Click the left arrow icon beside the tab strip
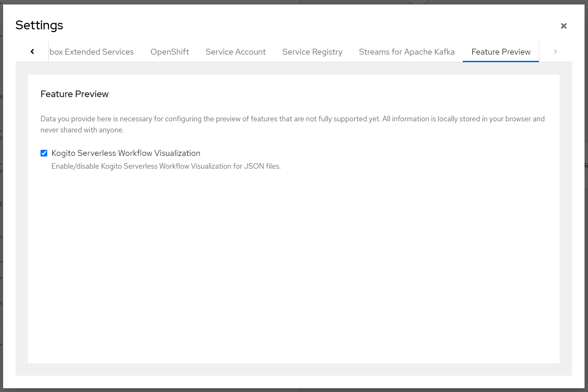588x392 pixels. (x=32, y=52)
